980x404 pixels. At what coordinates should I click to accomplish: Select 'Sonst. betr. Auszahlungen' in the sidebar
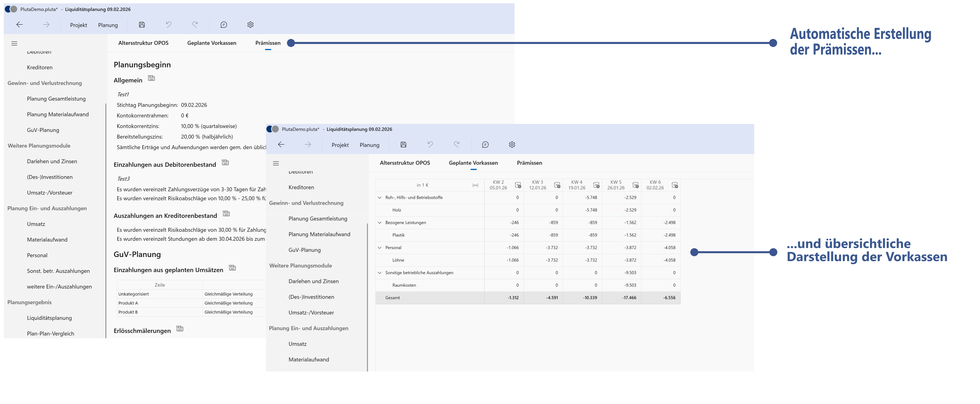coord(58,271)
